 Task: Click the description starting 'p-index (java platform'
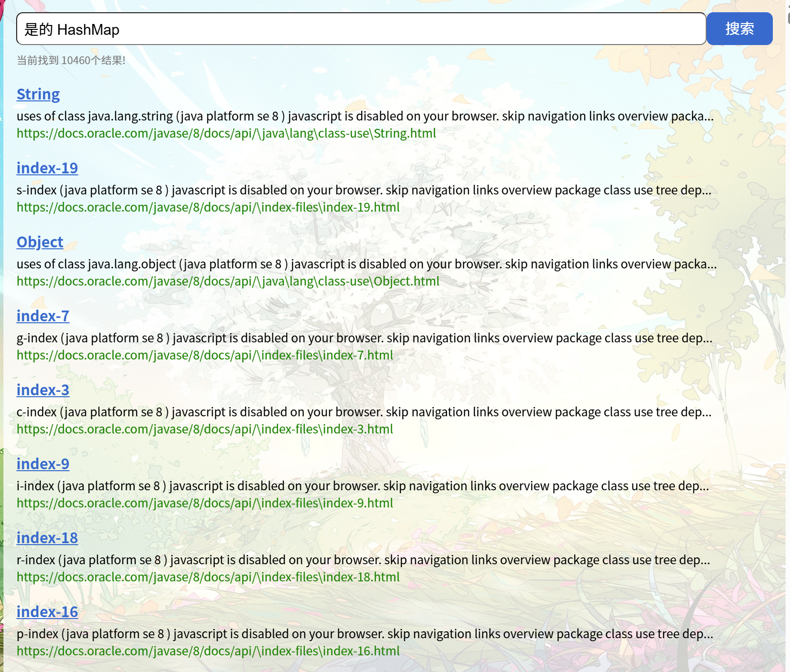coord(365,634)
